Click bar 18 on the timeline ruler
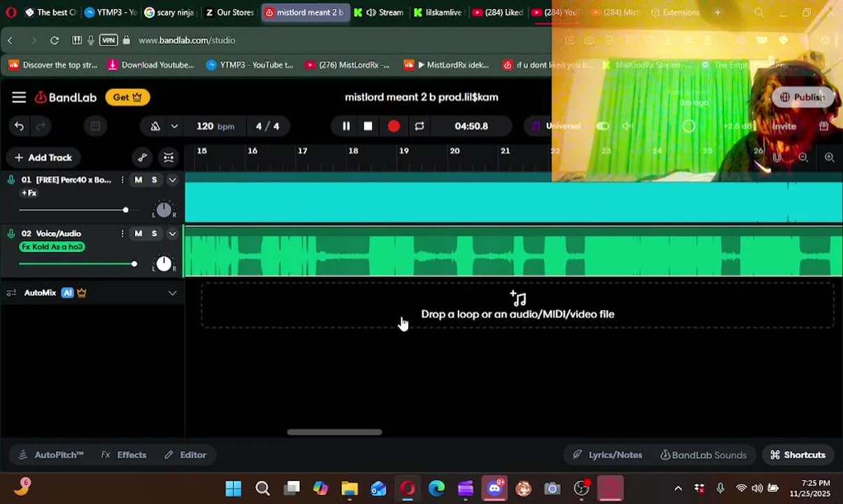This screenshot has height=504, width=843. [353, 151]
